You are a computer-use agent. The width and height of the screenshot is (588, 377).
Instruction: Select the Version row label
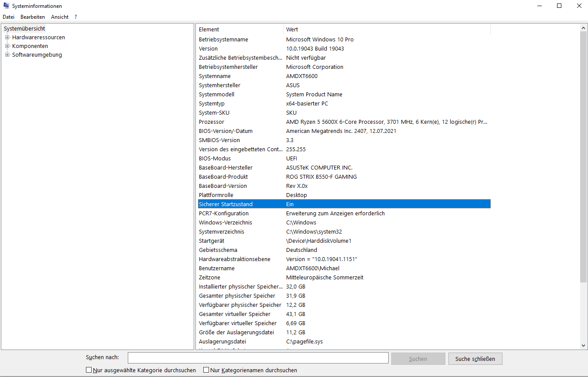208,48
